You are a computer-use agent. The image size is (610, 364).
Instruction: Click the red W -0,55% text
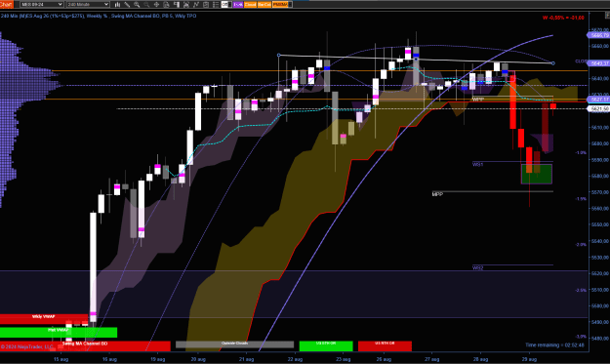563,18
